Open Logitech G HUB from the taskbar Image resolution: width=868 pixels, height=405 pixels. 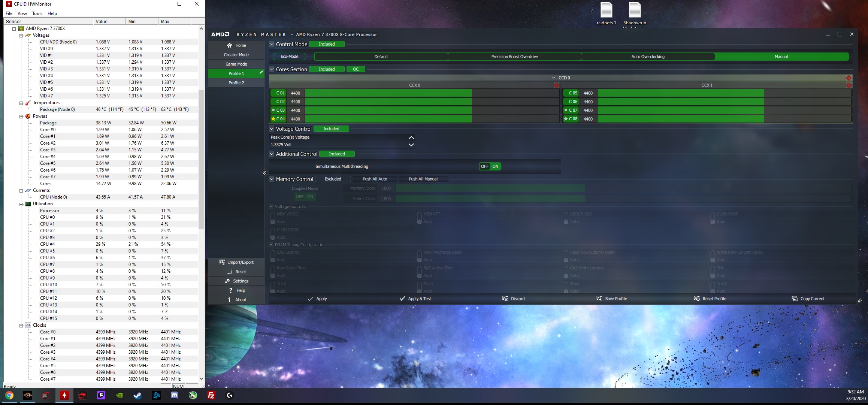[230, 395]
